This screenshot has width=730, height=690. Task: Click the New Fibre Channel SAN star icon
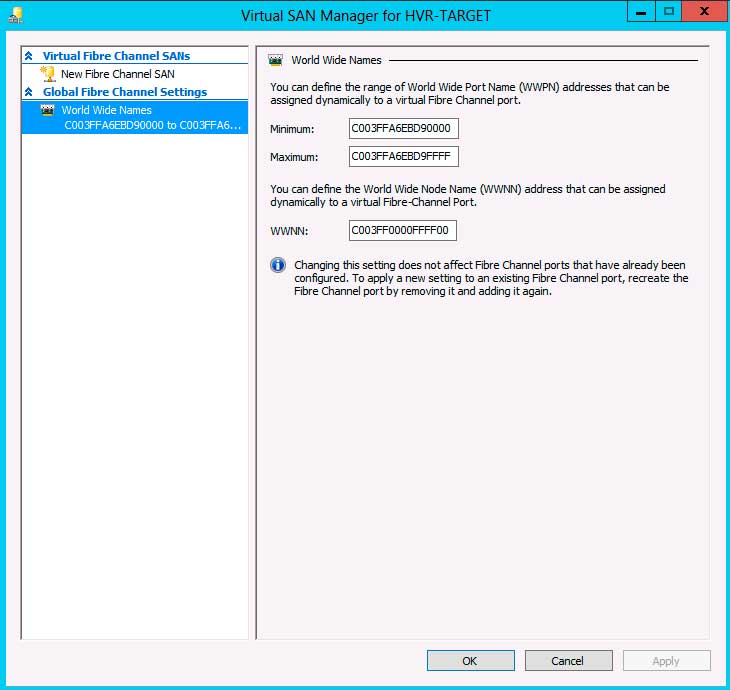coord(48,74)
